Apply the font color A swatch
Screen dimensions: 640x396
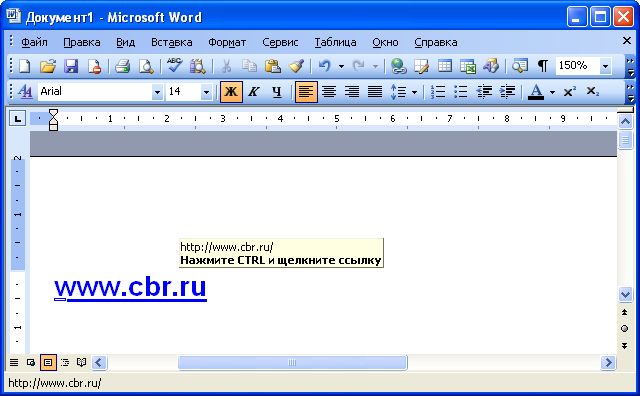[x=536, y=92]
